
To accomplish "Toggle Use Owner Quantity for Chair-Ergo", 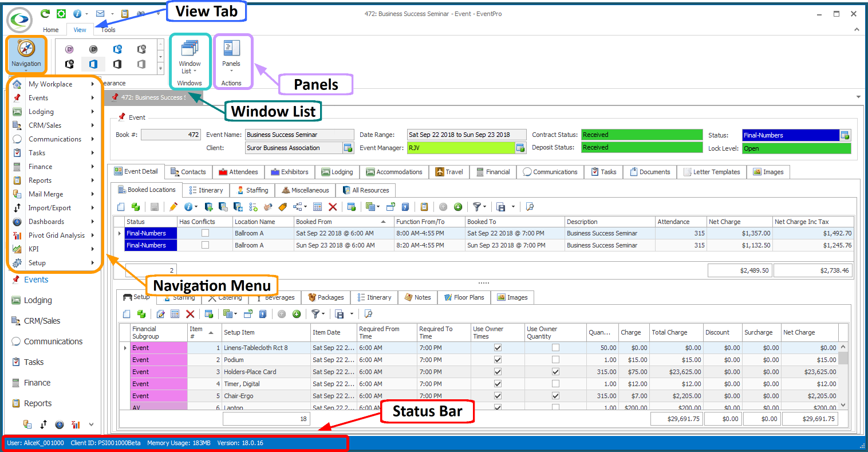I will (555, 396).
